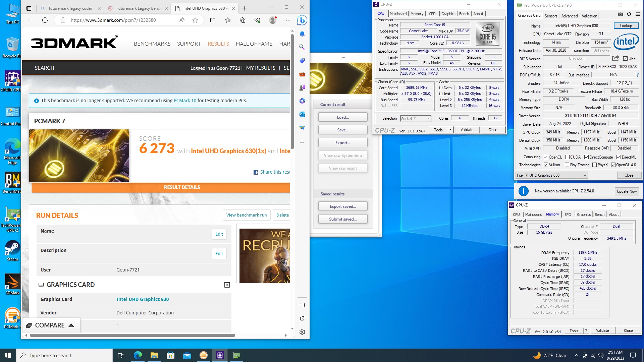Switch to SPD tab in CPU-Z Memory window

point(568,215)
